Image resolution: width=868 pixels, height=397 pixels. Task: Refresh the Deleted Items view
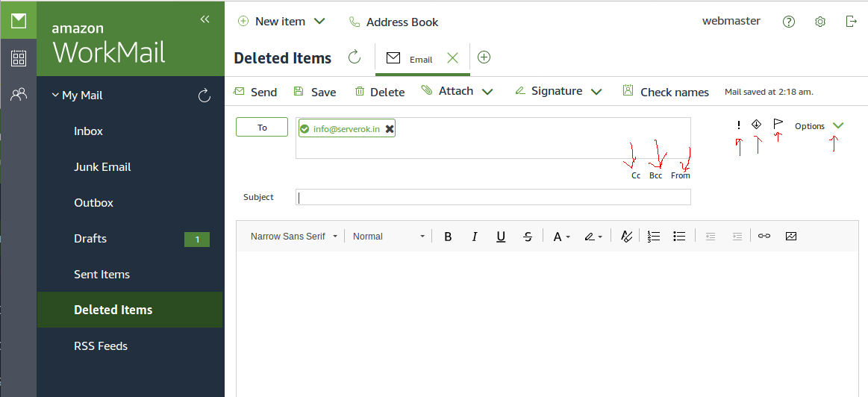355,57
